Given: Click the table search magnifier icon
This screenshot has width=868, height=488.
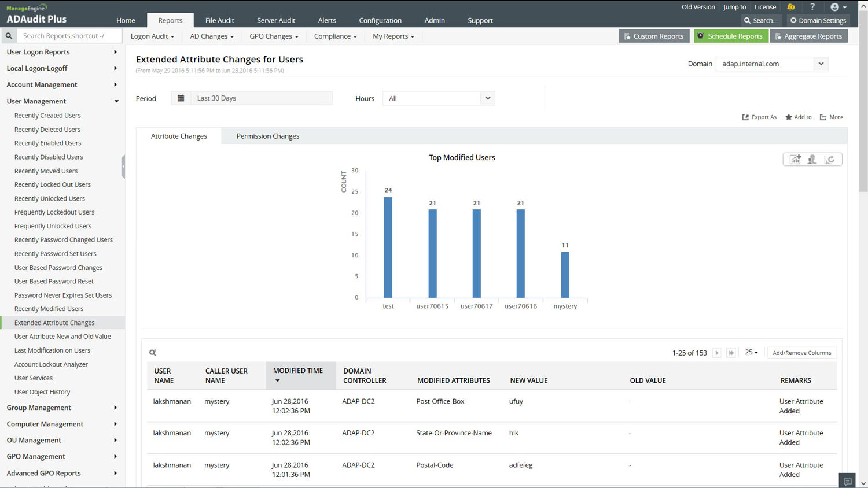Looking at the screenshot, I should coord(153,353).
